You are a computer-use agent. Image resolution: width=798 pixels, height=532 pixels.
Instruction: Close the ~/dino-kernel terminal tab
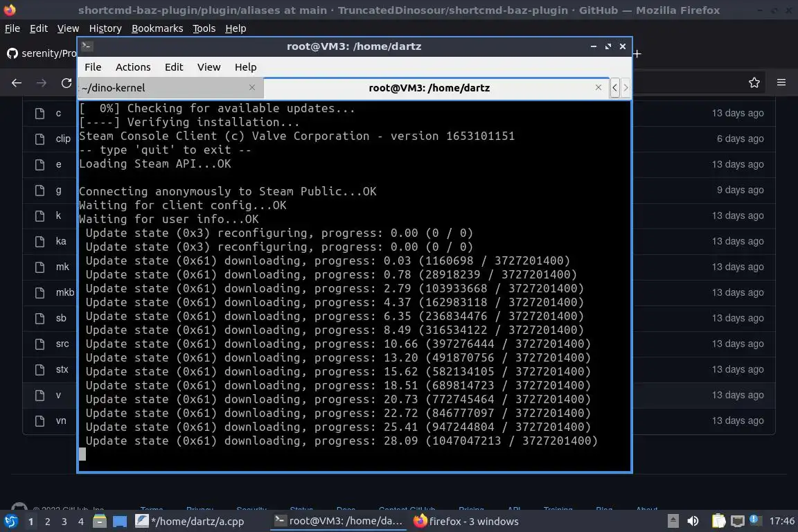[252, 87]
